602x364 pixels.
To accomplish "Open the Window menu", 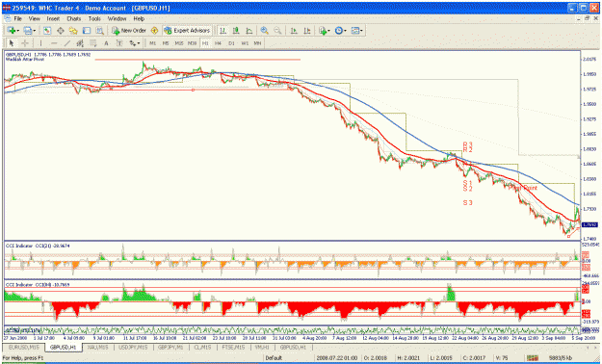I will coord(117,18).
